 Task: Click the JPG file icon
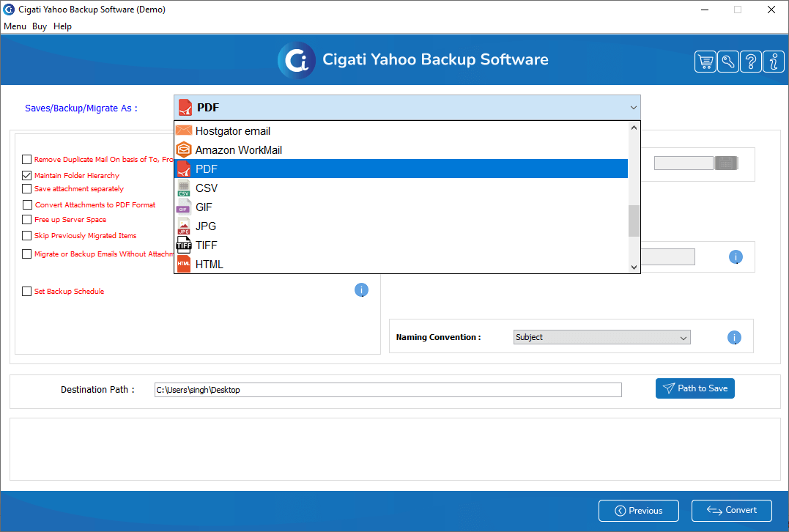pyautogui.click(x=184, y=226)
